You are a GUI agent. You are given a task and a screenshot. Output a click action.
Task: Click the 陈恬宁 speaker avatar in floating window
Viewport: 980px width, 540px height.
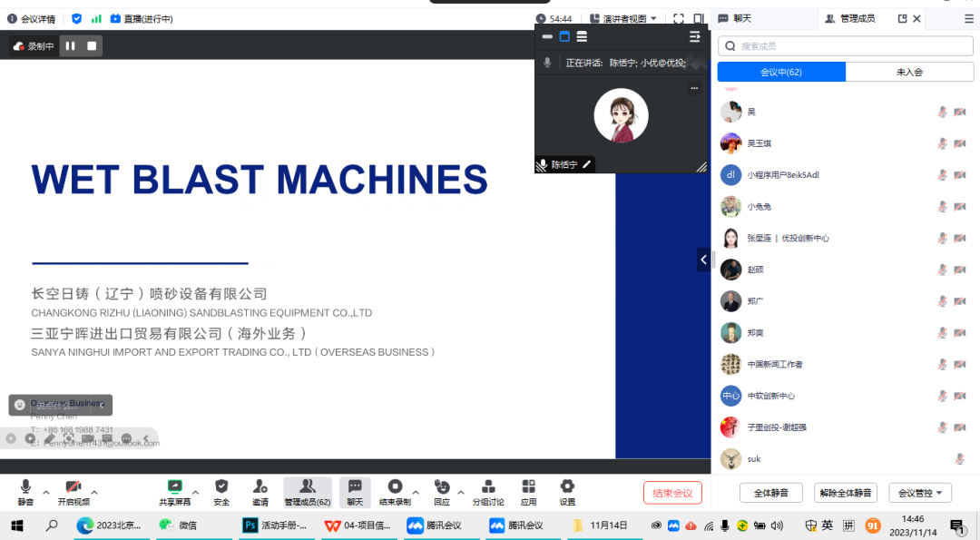pyautogui.click(x=621, y=115)
